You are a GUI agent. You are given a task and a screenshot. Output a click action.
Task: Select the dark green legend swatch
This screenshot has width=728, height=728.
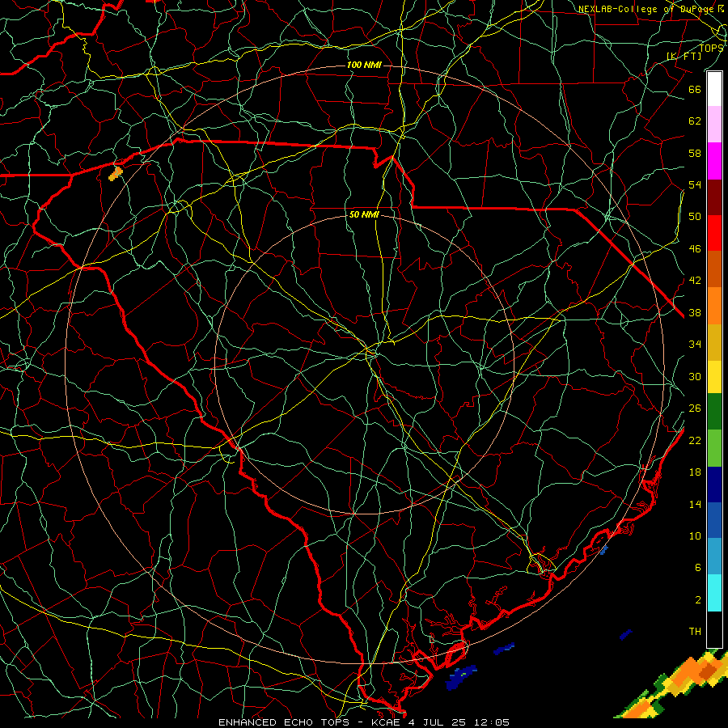[x=714, y=412]
